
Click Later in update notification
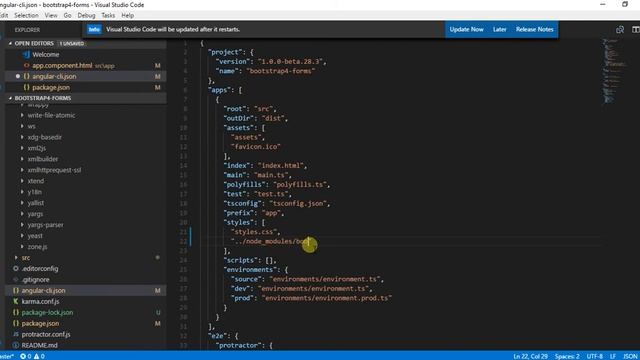[x=499, y=29]
